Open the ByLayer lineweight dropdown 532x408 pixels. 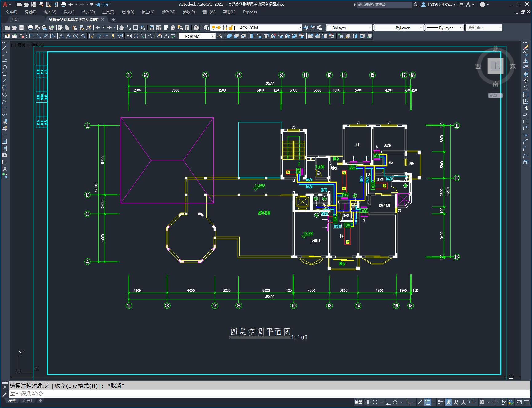444,28
